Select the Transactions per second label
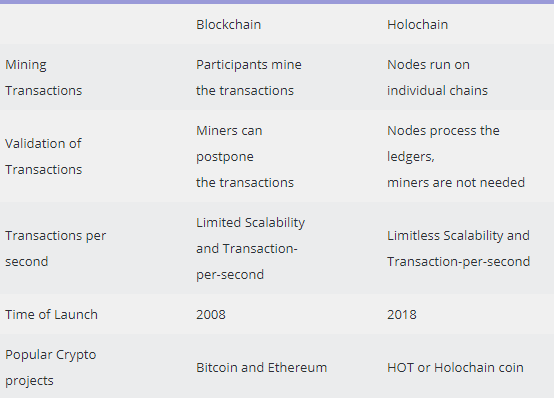The height and width of the screenshot is (398, 554). pyautogui.click(x=55, y=248)
